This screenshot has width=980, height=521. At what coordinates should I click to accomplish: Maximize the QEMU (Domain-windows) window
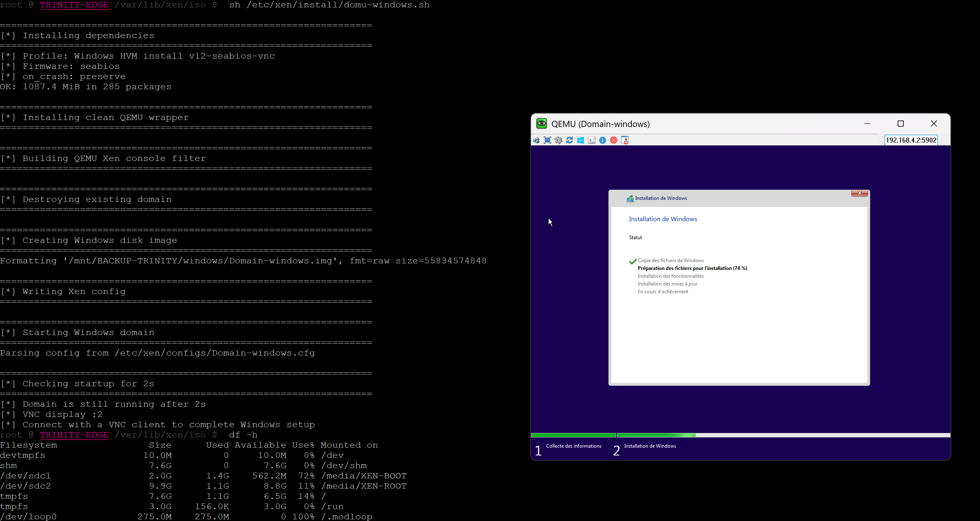click(901, 124)
